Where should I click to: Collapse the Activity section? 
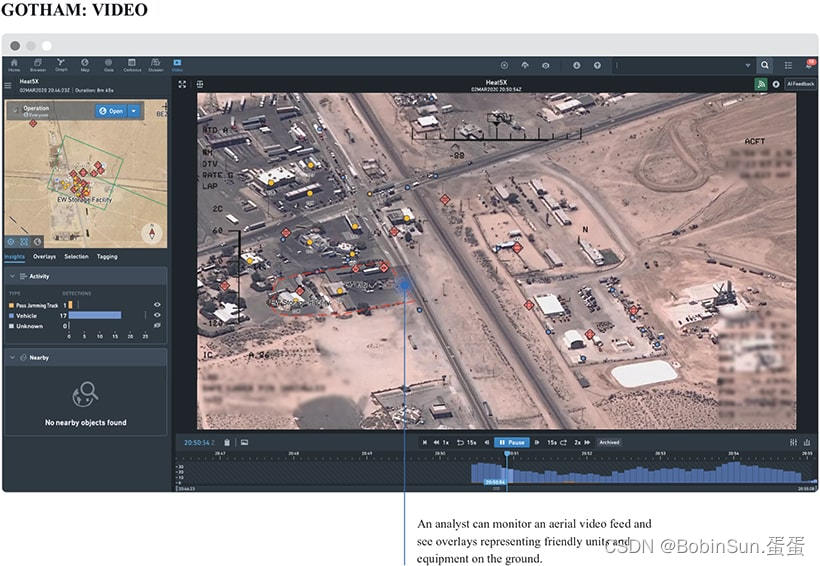(x=13, y=276)
